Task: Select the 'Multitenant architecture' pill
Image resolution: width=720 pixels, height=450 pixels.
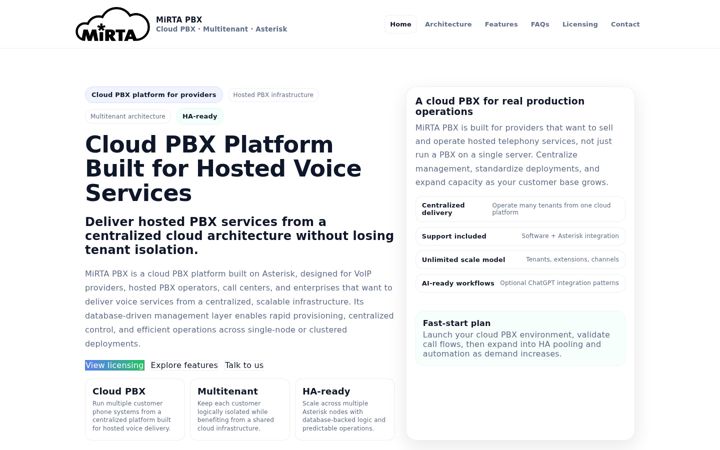Action: [128, 116]
